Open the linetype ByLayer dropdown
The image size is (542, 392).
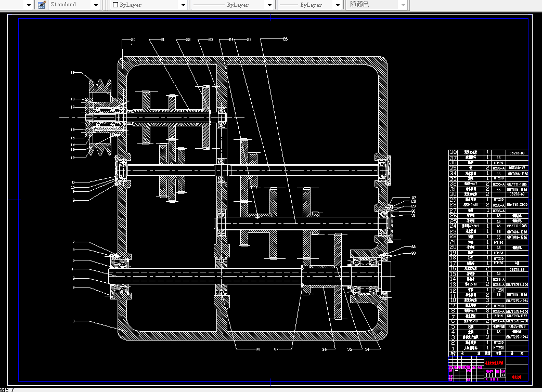pos(269,5)
